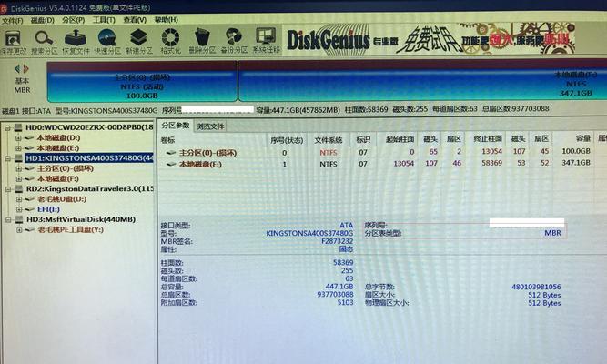Click the 347.1GB 本地磁盘(F:) partition bar

point(423,80)
